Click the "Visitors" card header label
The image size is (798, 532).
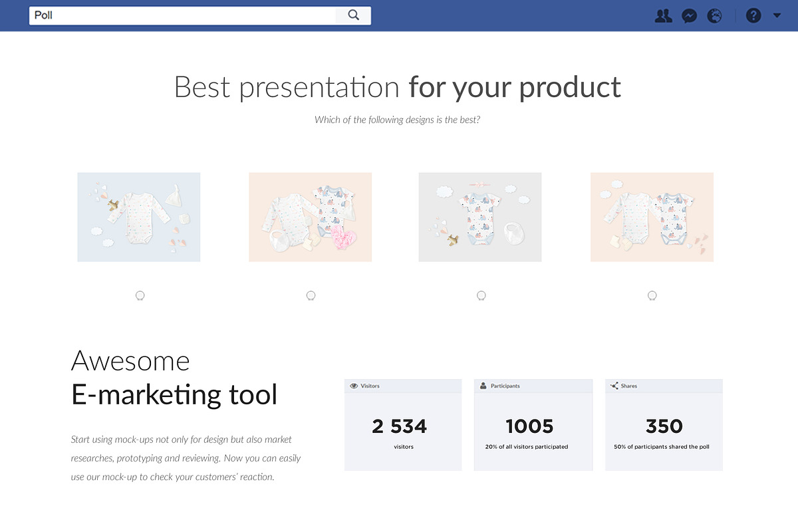pyautogui.click(x=370, y=386)
